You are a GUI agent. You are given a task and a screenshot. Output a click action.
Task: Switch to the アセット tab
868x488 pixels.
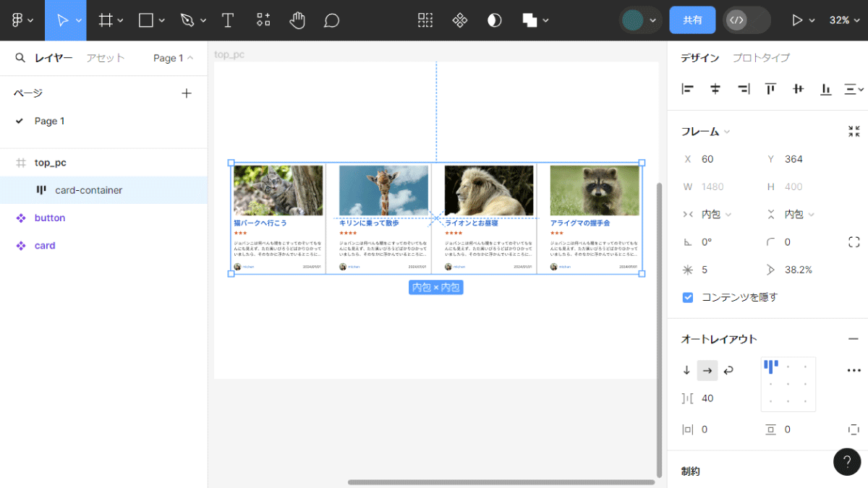coord(106,58)
